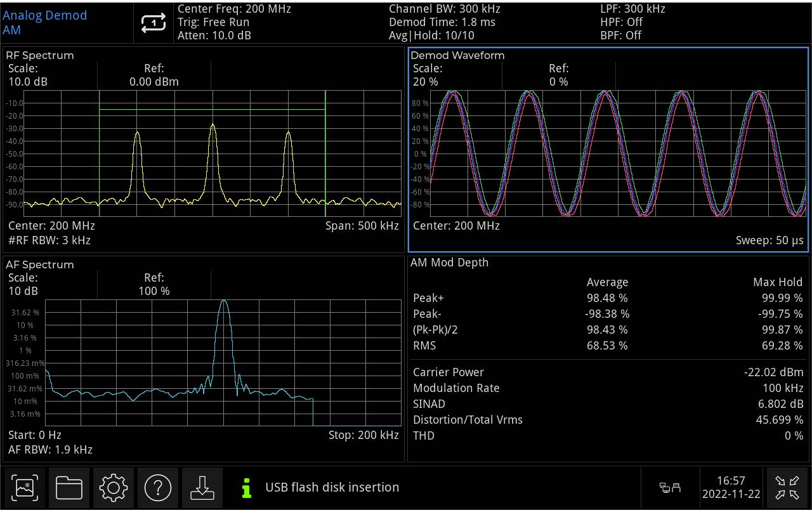
Task: Save current data using the download icon
Action: tap(202, 488)
